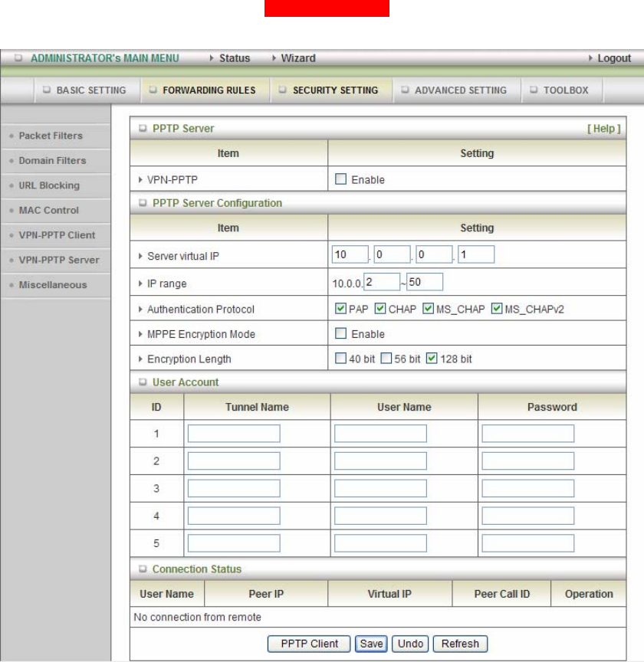Launch the Wizard link
The image size is (644, 662).
coord(298,58)
